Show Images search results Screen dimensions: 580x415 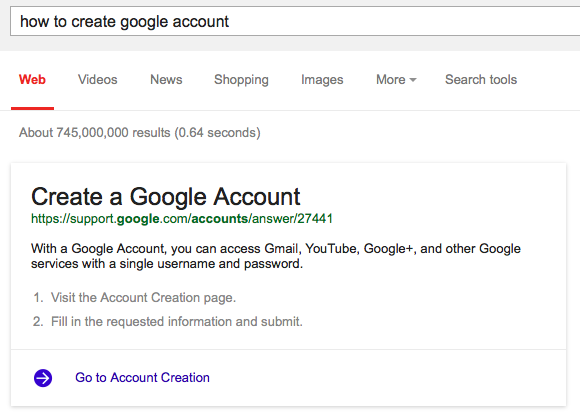322,80
